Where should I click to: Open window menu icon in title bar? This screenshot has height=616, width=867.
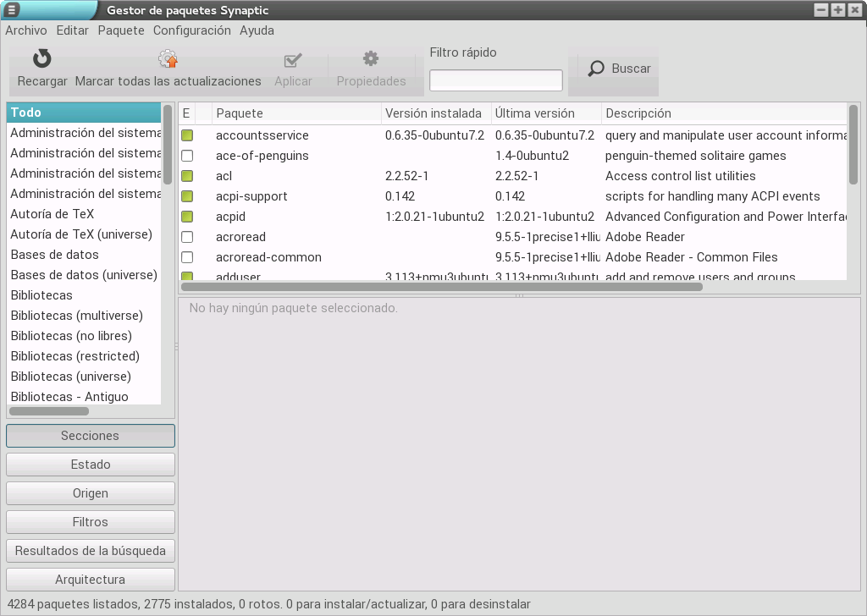(12, 9)
